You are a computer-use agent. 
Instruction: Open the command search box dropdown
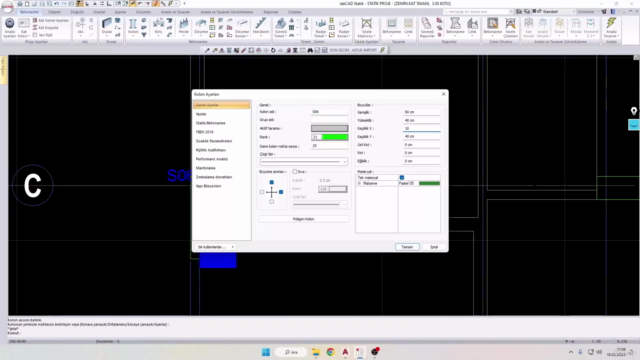coord(511,12)
